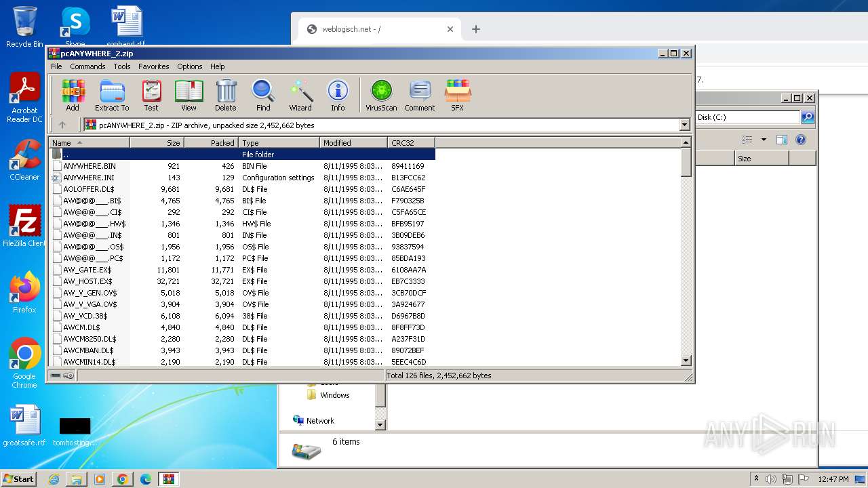Click the Chrome taskbar icon
Screen dimensions: 868x488
(x=123, y=479)
